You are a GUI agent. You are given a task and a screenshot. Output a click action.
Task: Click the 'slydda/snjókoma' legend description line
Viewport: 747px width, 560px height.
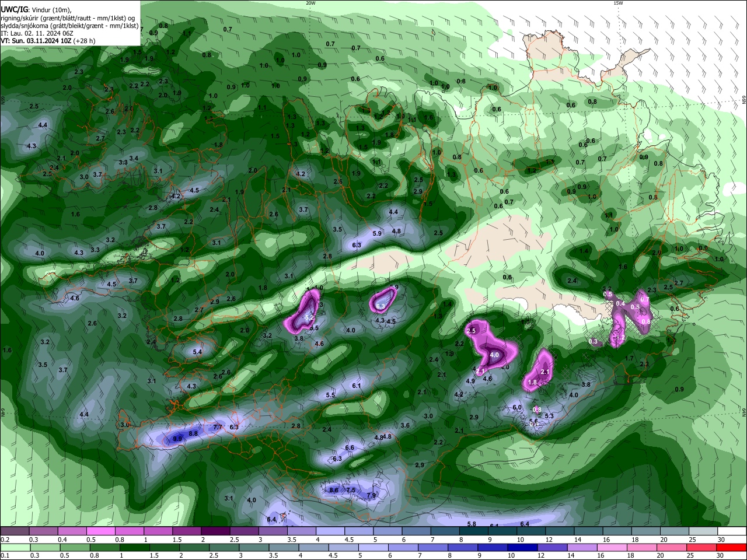[x=69, y=26]
